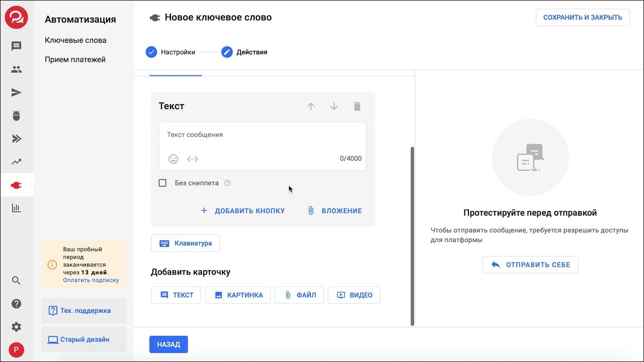Open the contacts people icon
The image size is (644, 362).
tap(16, 69)
